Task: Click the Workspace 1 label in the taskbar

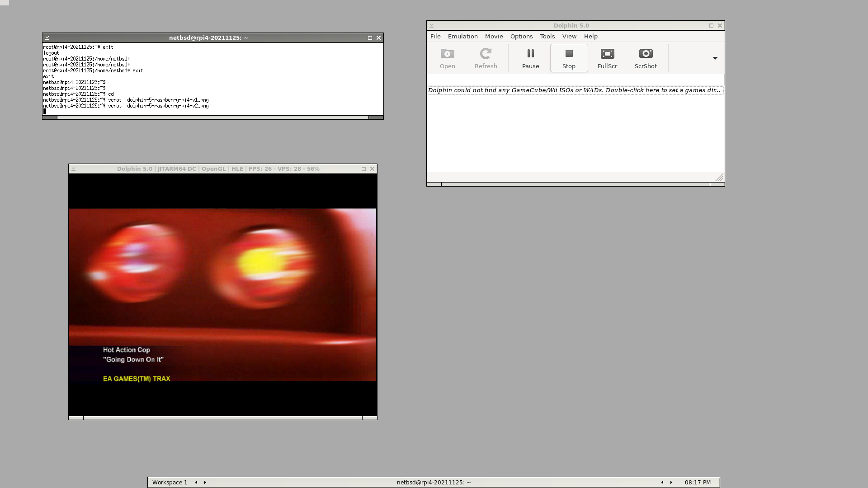Action: (x=170, y=483)
